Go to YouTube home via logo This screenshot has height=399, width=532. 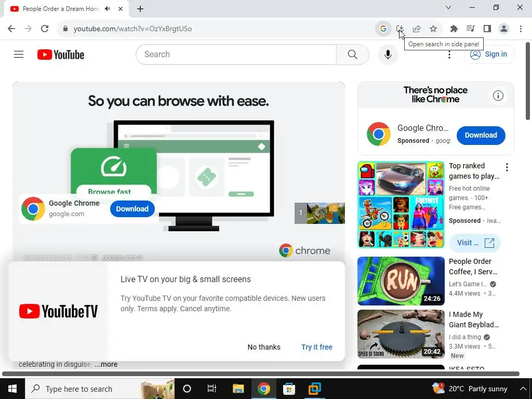[61, 54]
